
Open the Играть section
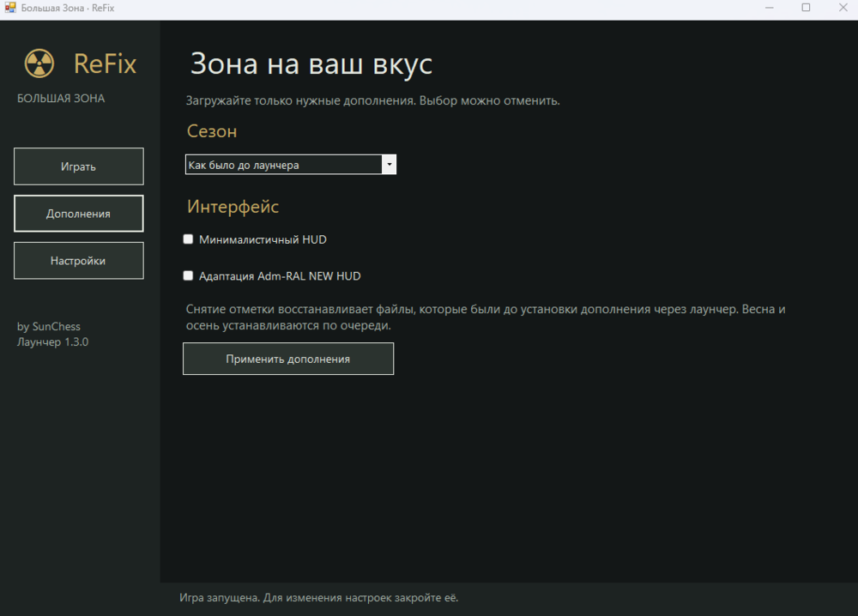click(x=79, y=166)
